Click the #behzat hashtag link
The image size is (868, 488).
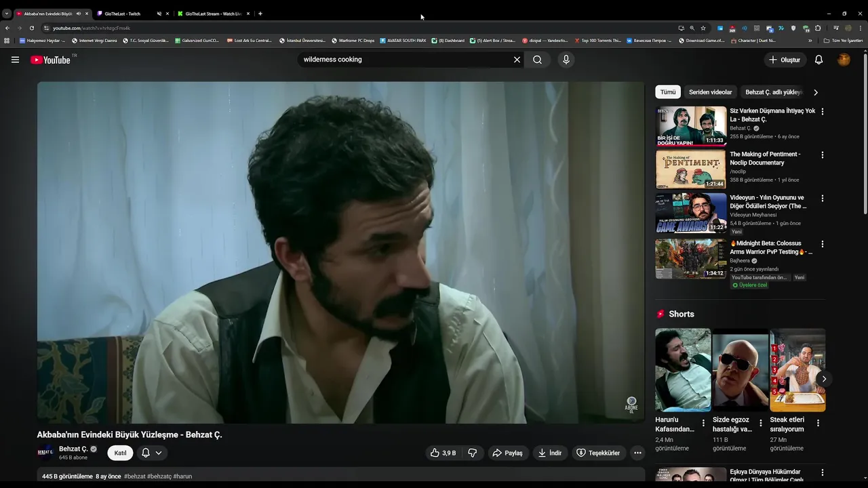[x=134, y=476]
